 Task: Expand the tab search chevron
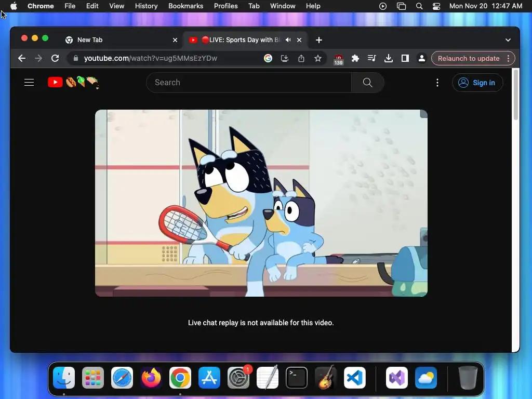[508, 40]
